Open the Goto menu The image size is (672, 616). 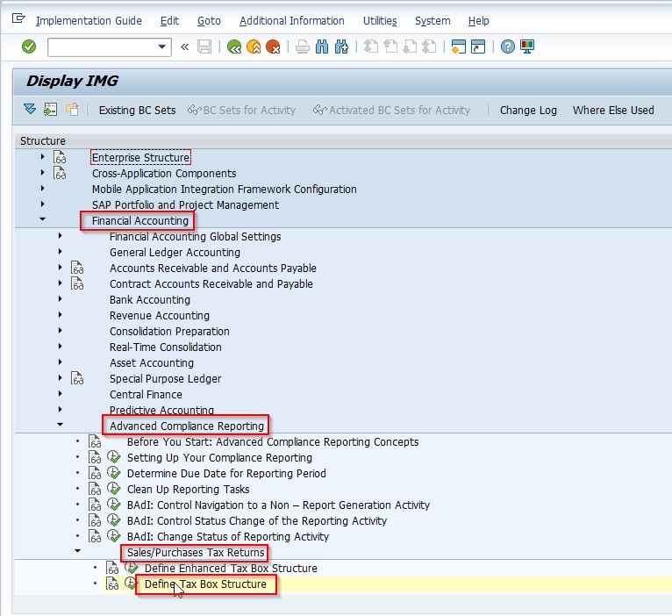pos(209,20)
